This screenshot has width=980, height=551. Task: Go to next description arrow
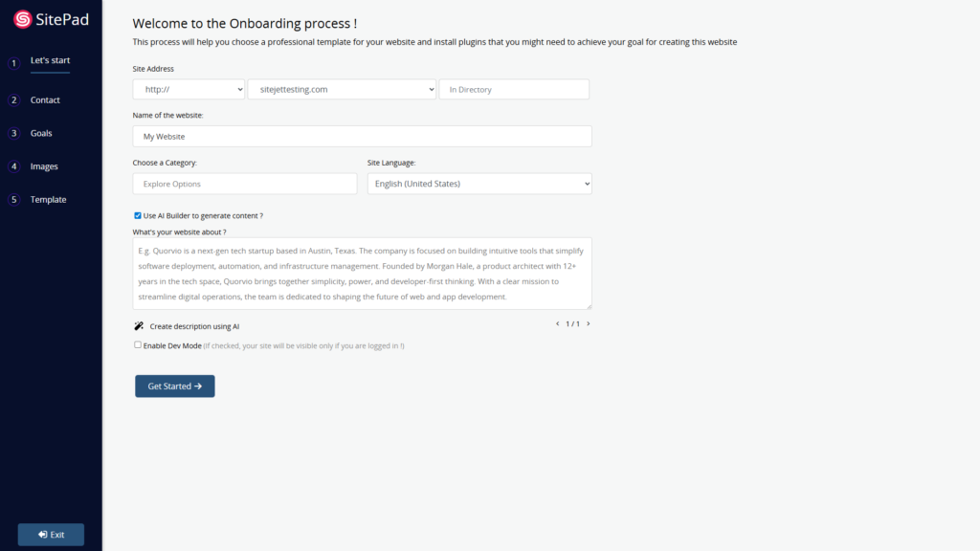pos(589,323)
